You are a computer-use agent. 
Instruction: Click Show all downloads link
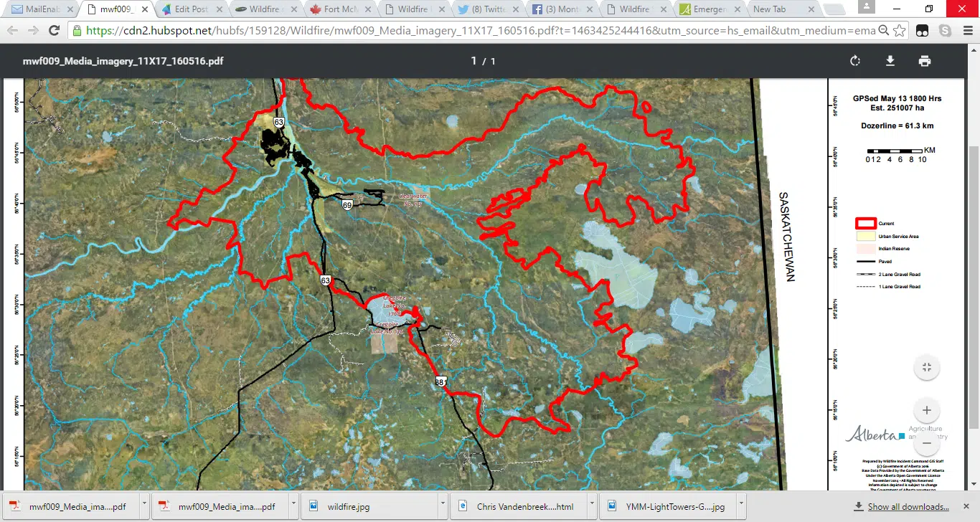[x=908, y=506]
